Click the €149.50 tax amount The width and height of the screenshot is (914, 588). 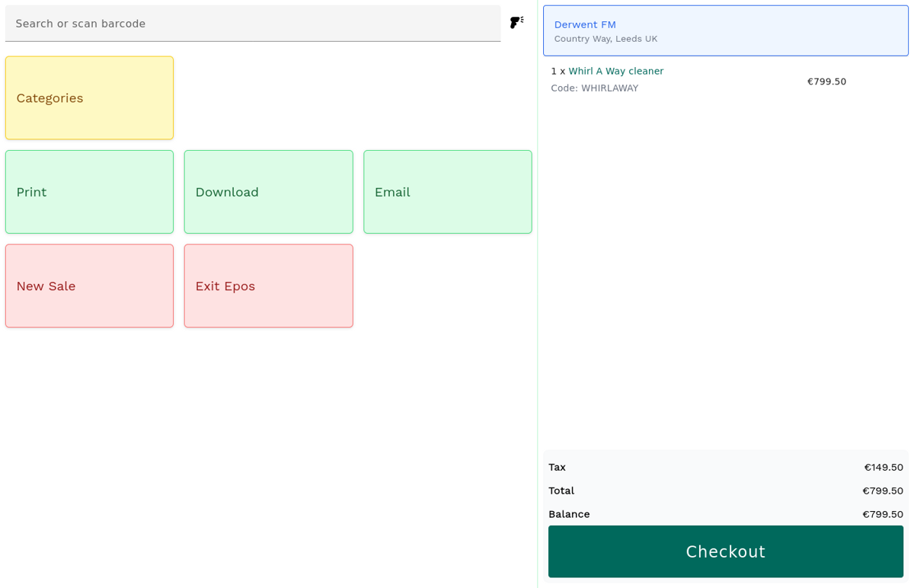coord(883,467)
